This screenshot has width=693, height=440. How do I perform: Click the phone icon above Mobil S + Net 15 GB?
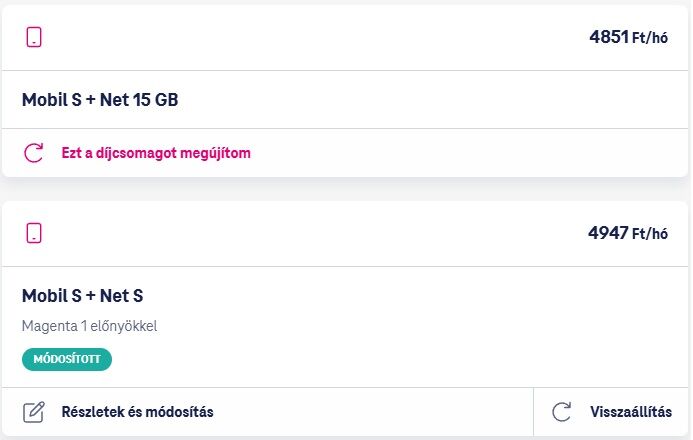[34, 37]
